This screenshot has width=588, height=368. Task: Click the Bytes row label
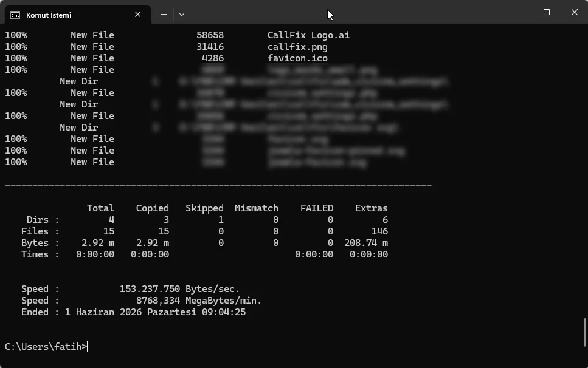[x=35, y=243]
